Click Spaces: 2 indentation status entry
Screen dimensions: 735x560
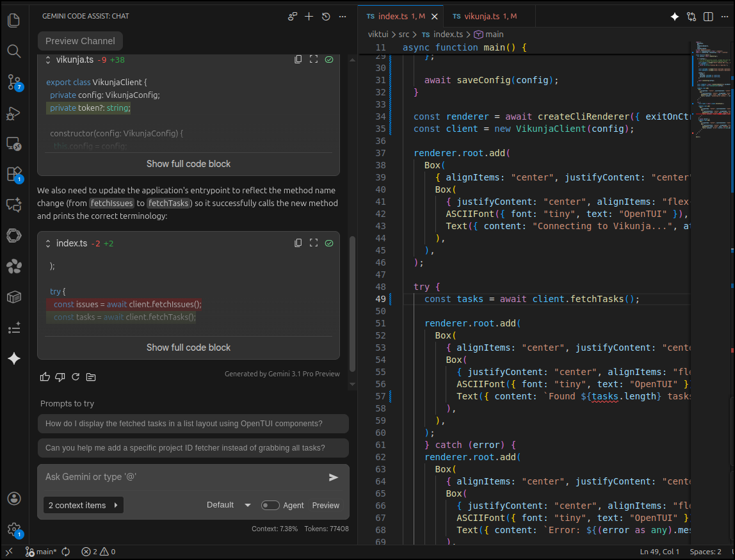coord(706,552)
